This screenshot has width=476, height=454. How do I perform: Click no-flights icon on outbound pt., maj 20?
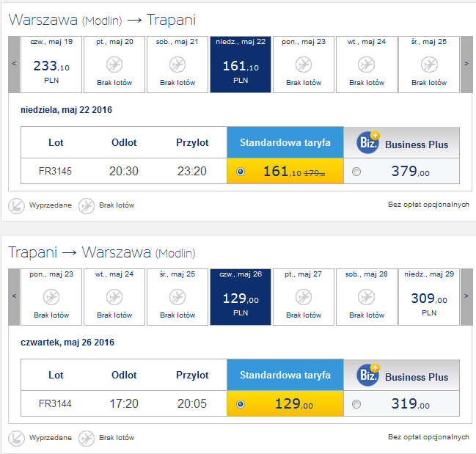[114, 64]
